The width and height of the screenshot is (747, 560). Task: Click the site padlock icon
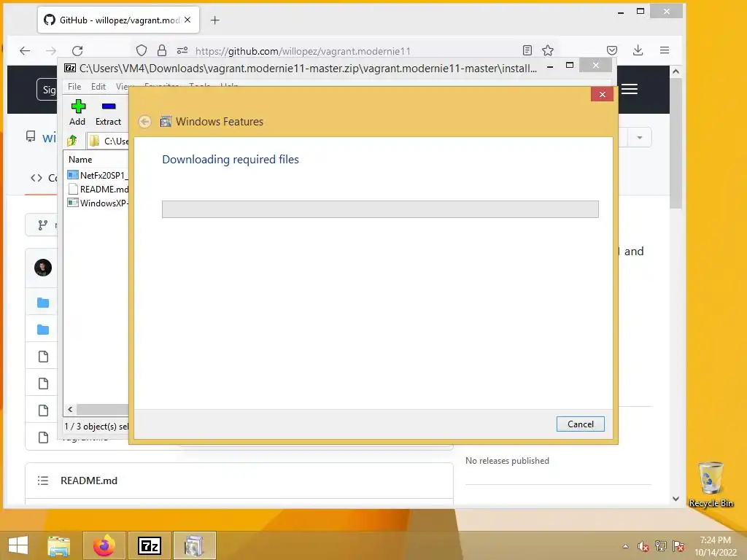point(162,50)
